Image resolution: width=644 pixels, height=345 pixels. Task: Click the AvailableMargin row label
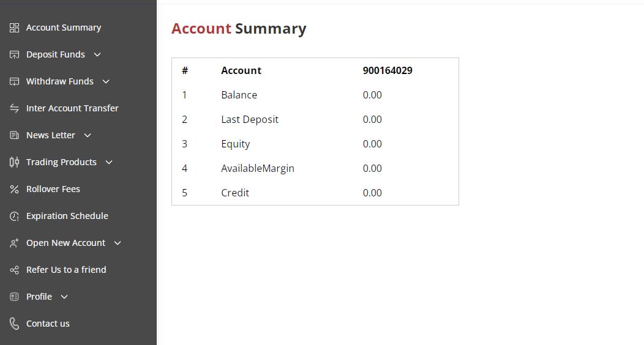pos(258,169)
